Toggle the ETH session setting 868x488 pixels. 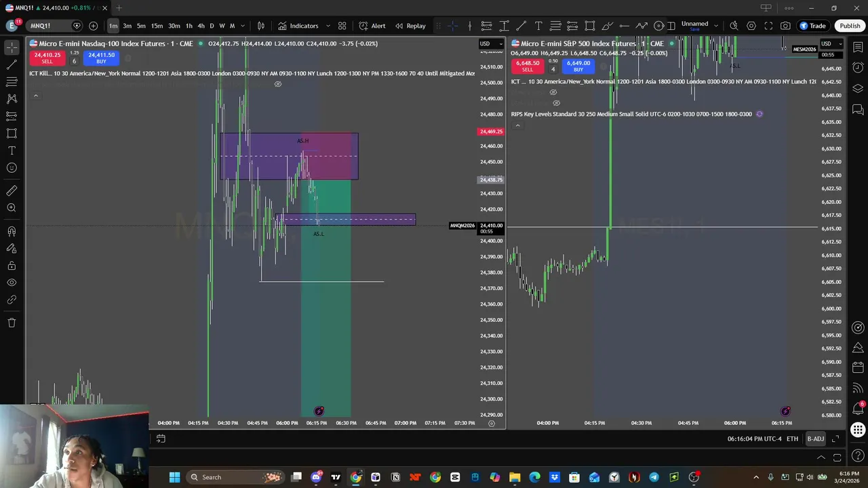pos(792,439)
